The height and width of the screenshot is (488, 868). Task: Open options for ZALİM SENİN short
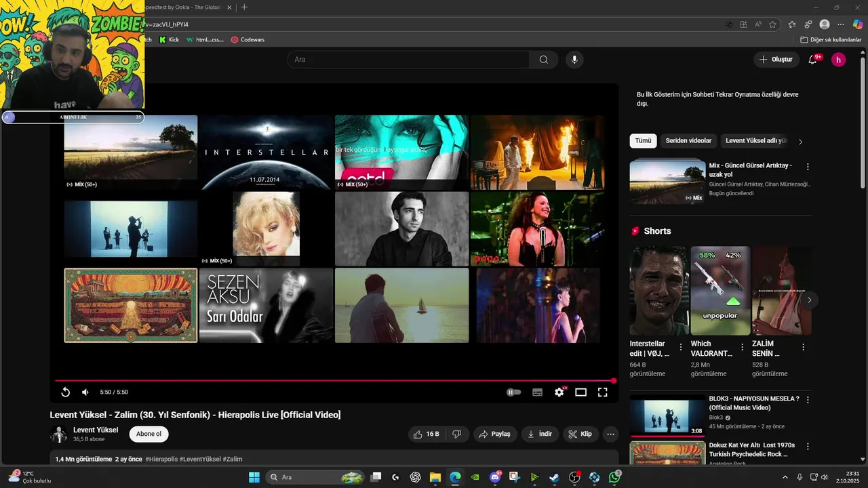[x=803, y=347]
